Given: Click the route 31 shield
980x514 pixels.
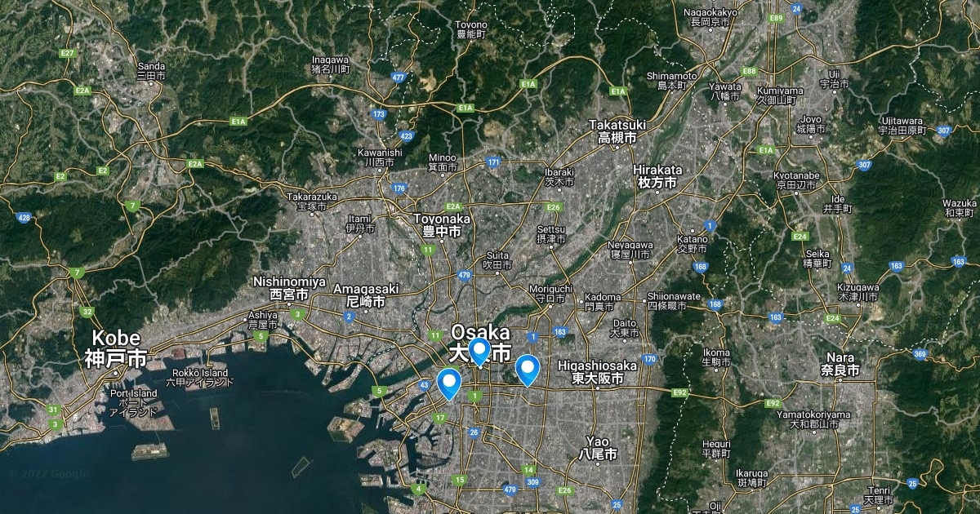Looking at the screenshot, I should [53, 410].
